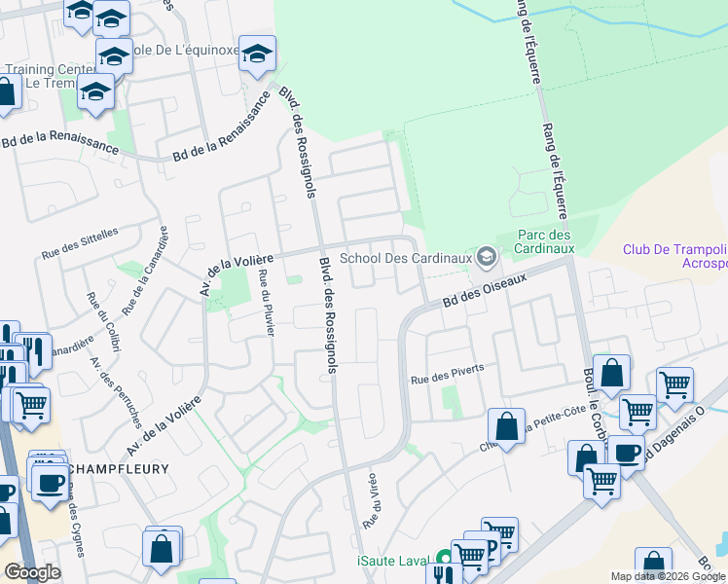The height and width of the screenshot is (584, 728).
Task: Open the Map data ©2026 Google attribution
Action: point(669,577)
